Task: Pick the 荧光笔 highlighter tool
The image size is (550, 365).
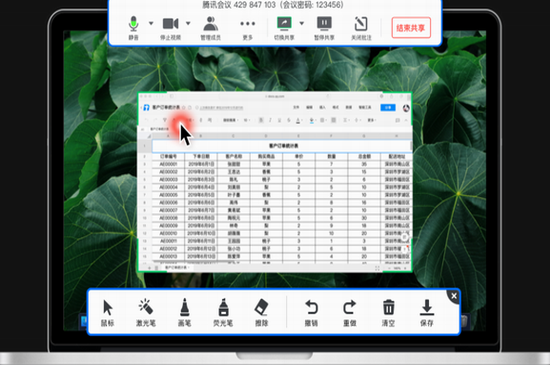Action: 223,313
